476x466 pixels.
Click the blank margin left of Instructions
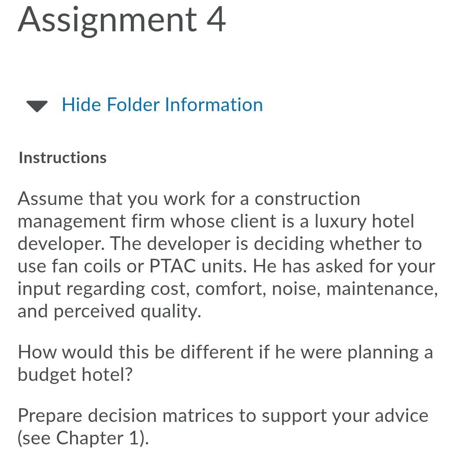click(x=9, y=157)
